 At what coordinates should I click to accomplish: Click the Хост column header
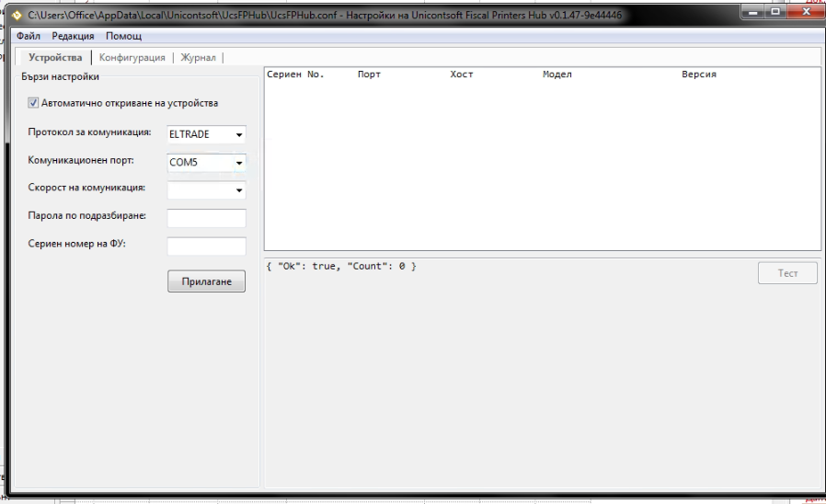pos(462,74)
